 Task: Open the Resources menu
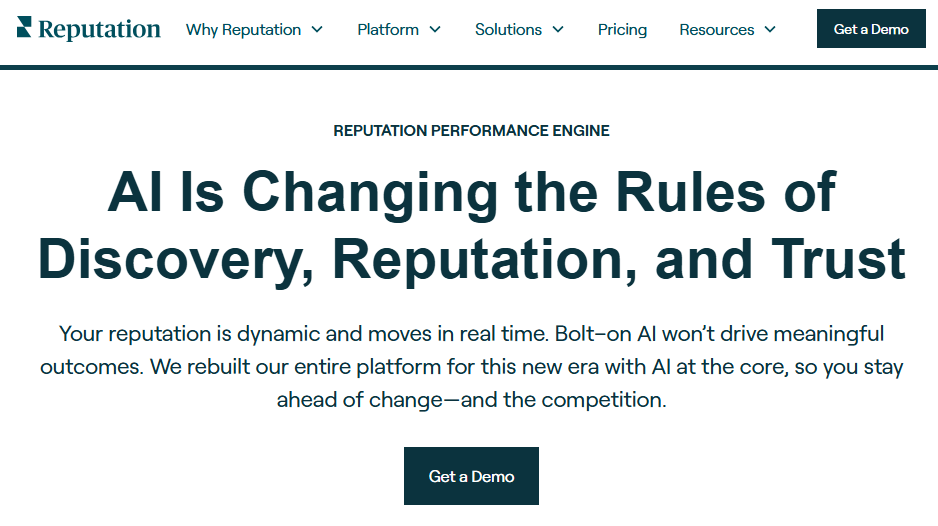click(x=717, y=29)
